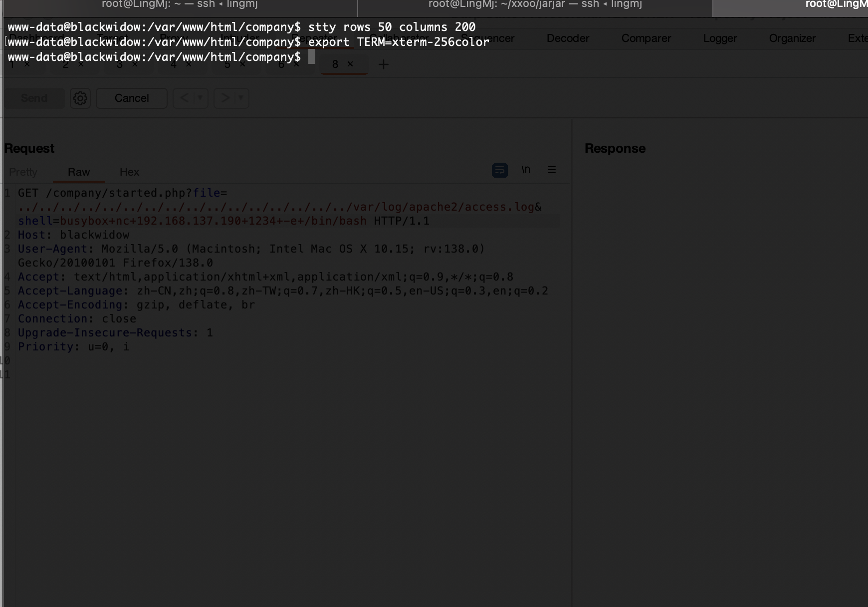Screen dimensions: 868x607
Task: Select the Raw request view tab
Action: (x=79, y=172)
